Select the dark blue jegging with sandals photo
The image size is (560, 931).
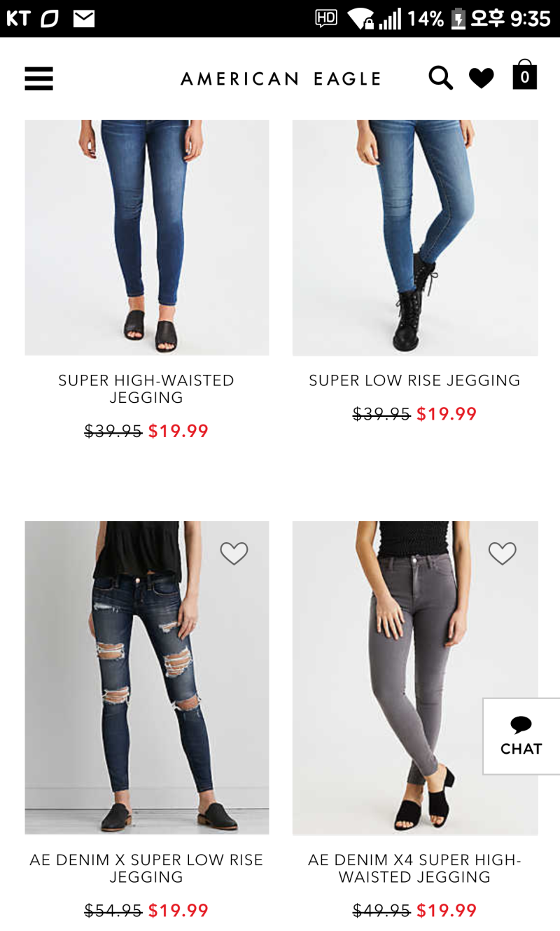click(x=147, y=237)
